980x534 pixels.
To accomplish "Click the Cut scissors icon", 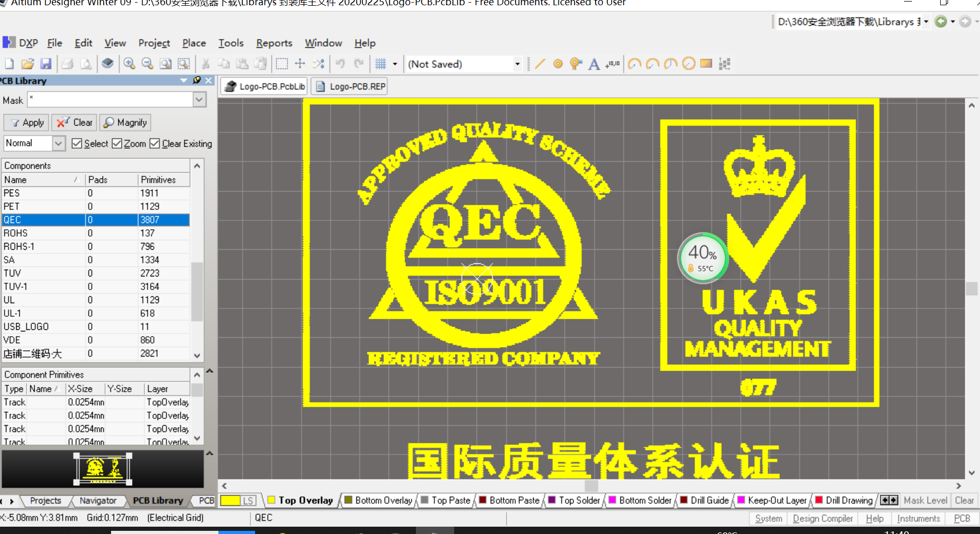I will [x=206, y=64].
